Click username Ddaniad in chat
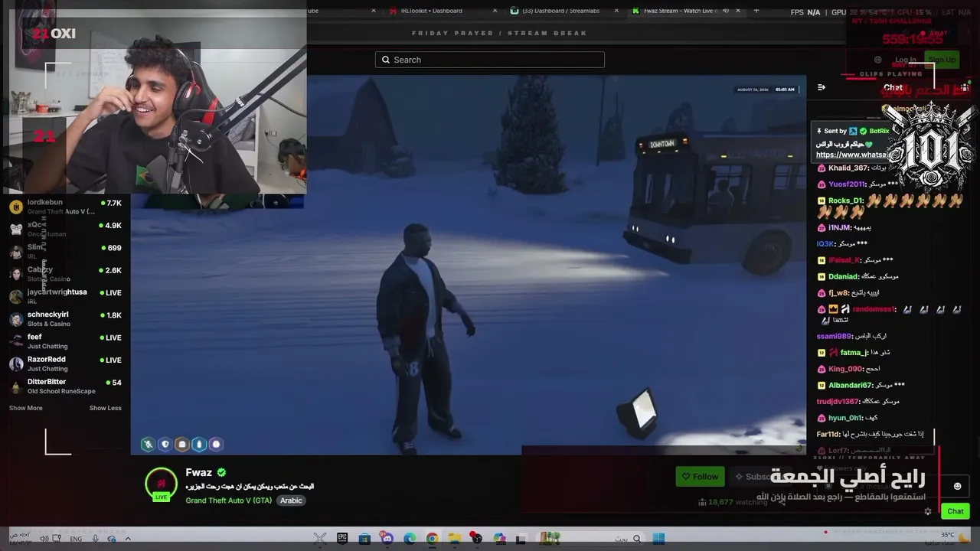Image resolution: width=980 pixels, height=551 pixels. [843, 276]
